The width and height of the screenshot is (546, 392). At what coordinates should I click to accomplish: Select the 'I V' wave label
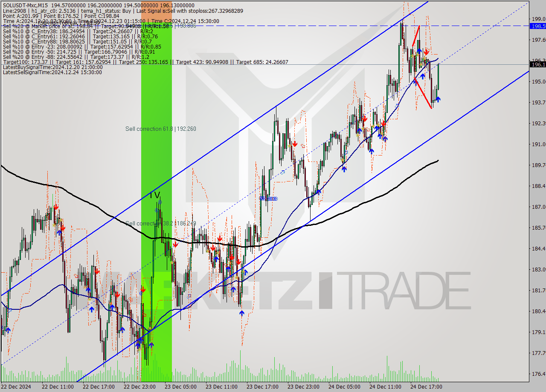coord(155,195)
